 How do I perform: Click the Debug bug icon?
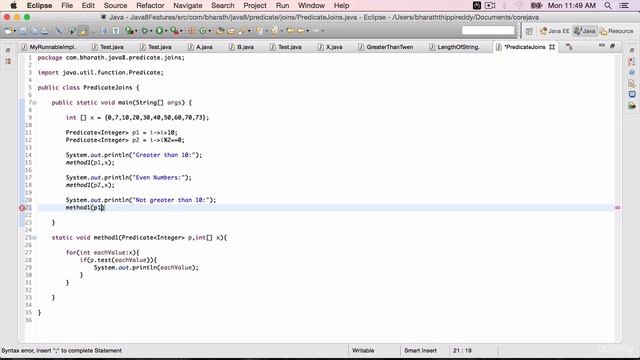point(144,31)
